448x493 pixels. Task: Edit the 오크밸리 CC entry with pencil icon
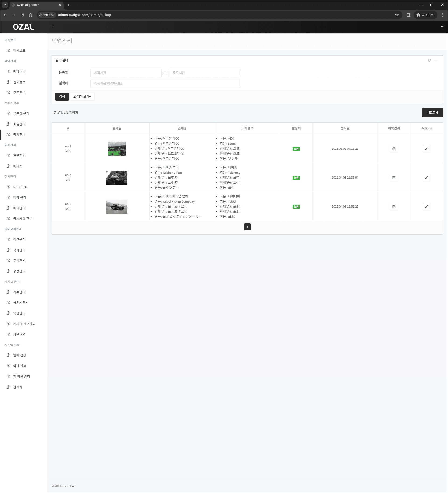click(426, 149)
